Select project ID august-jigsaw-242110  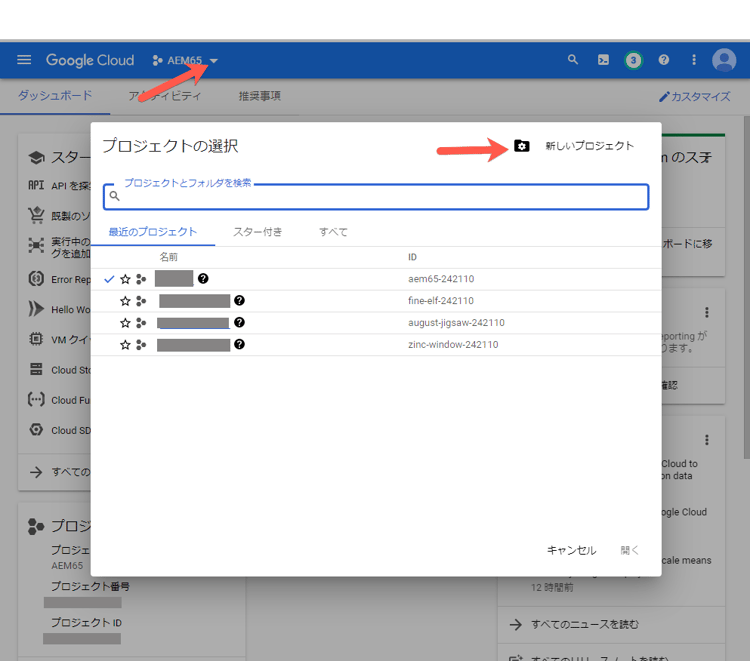[456, 323]
